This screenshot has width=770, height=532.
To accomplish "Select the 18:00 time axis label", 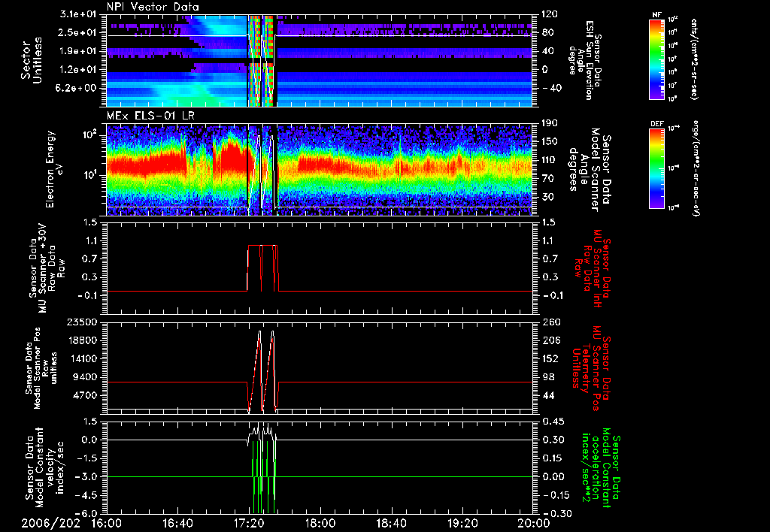I will coord(320,522).
